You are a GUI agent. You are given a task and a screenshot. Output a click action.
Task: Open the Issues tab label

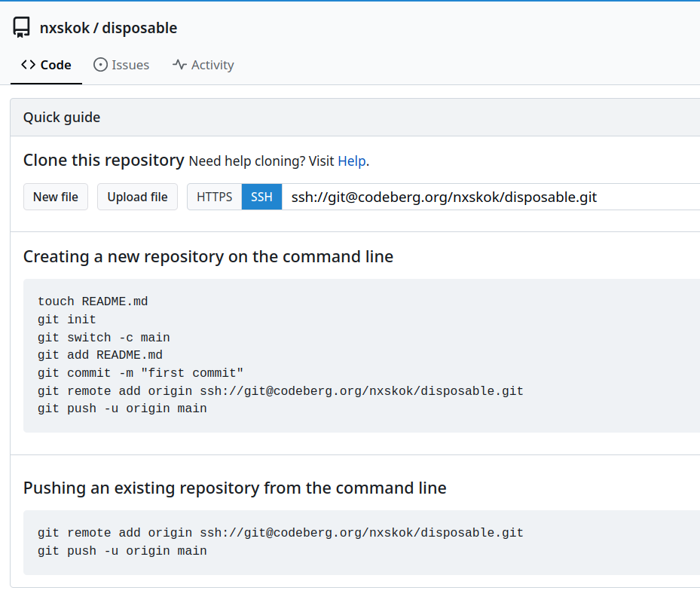(130, 65)
